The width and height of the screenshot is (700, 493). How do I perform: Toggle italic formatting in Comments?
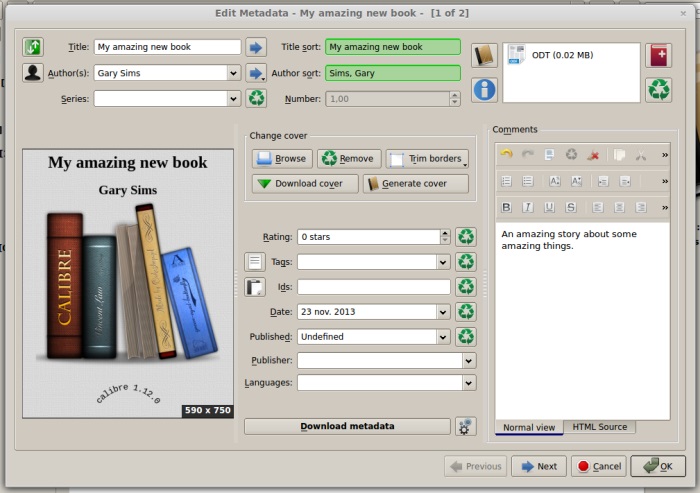pyautogui.click(x=527, y=207)
